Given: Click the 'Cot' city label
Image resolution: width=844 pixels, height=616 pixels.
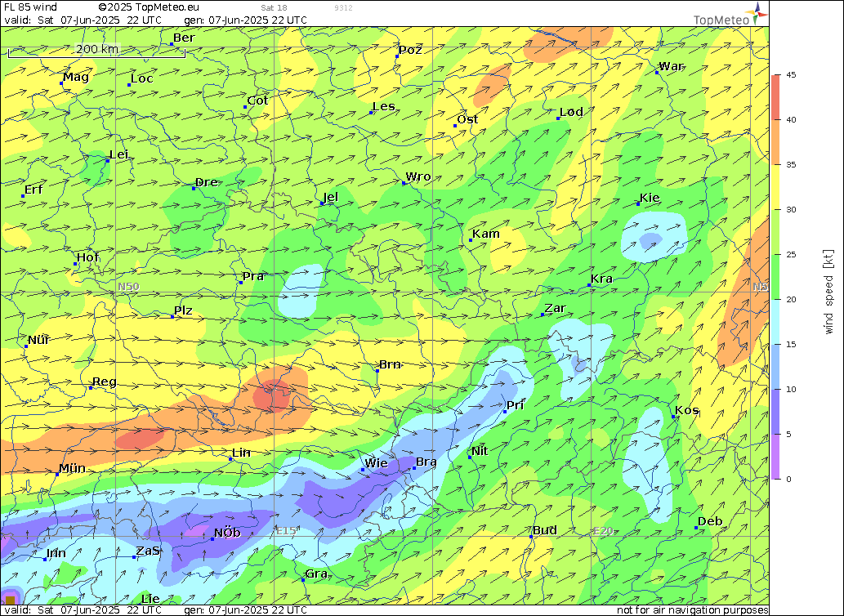Looking at the screenshot, I should tap(257, 100).
